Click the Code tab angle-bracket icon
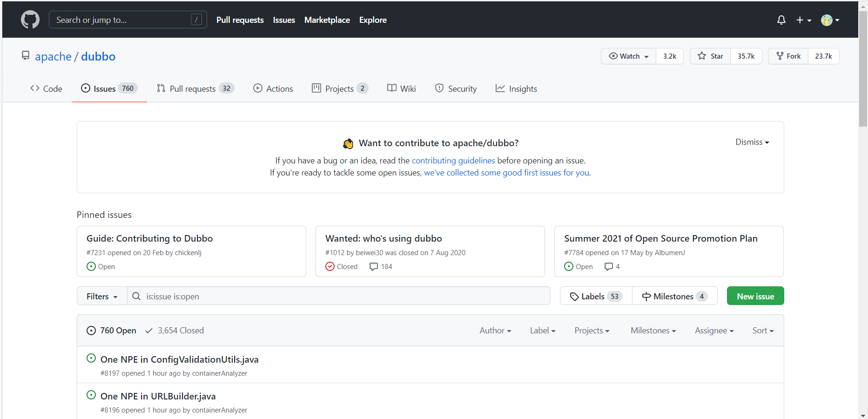Screen dimensions: 868x419 tap(35, 88)
